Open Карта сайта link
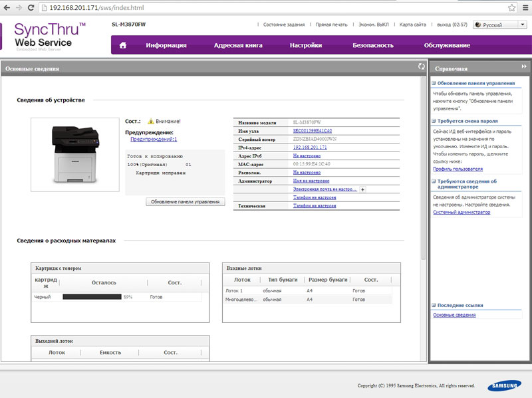Image resolution: width=532 pixels, height=398 pixels. click(412, 25)
